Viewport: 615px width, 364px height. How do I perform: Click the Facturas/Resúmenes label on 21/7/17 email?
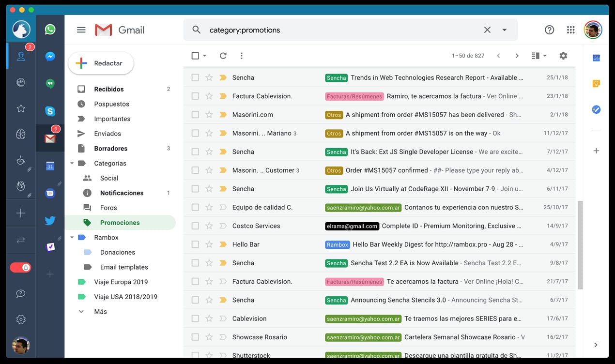[x=354, y=282]
